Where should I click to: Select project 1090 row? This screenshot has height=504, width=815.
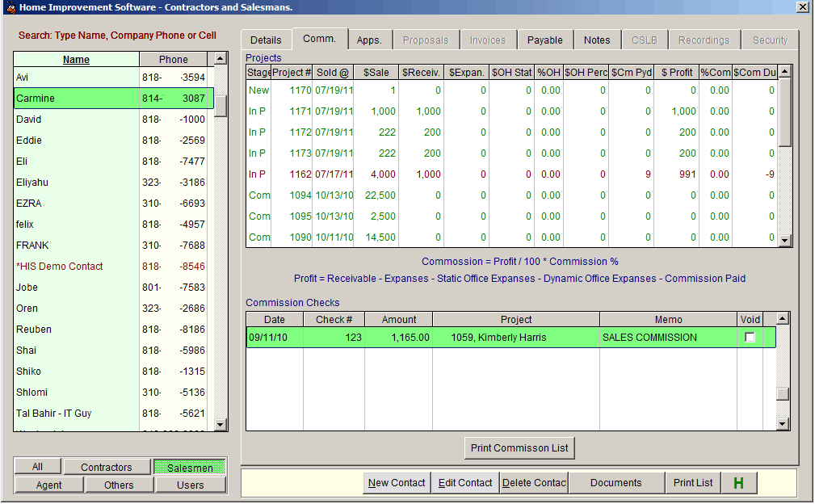pos(512,237)
